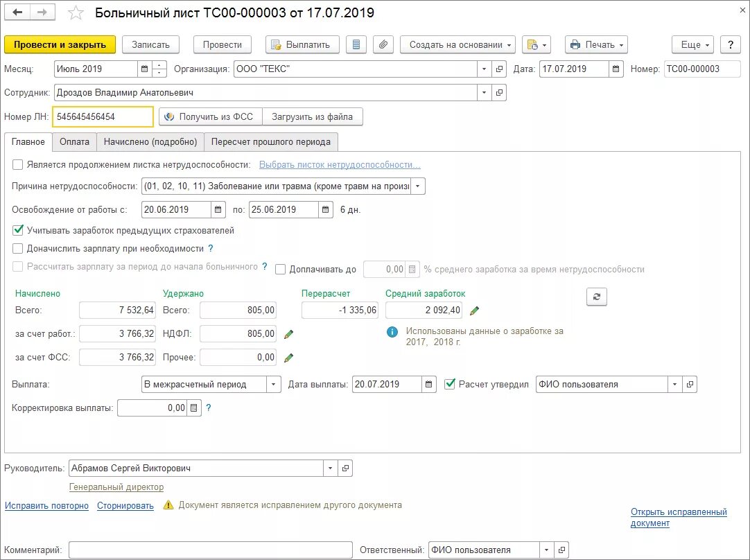Click Сторнировать link
Viewport: 750px width, 560px height.
(125, 505)
